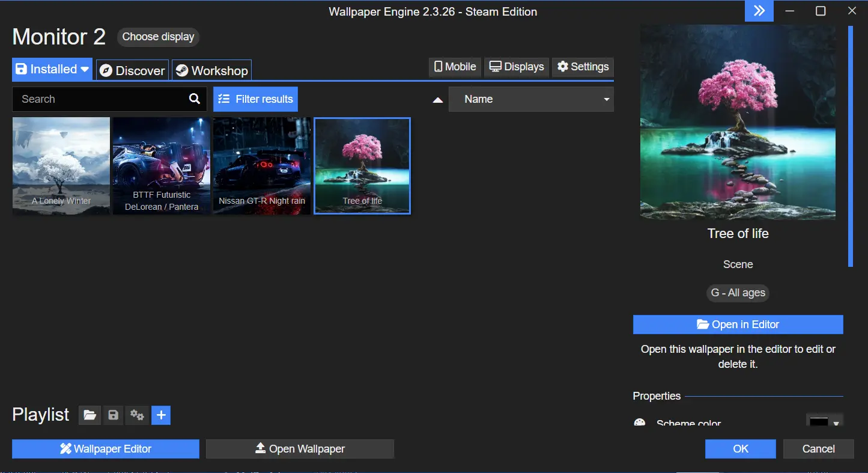This screenshot has height=473, width=868.
Task: Collapse side panel with double-chevron icon
Action: pos(759,11)
